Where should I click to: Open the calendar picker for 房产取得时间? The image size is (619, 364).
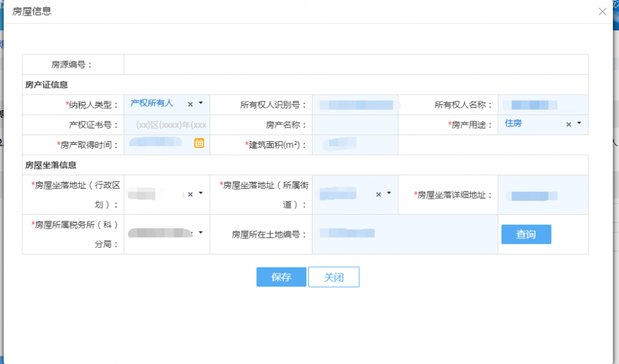[x=201, y=144]
